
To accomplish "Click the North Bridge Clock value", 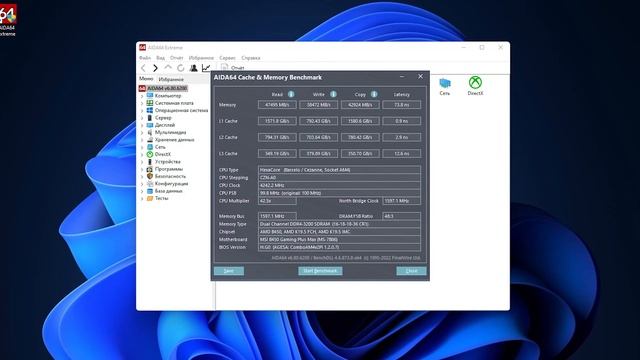I will pyautogui.click(x=402, y=201).
